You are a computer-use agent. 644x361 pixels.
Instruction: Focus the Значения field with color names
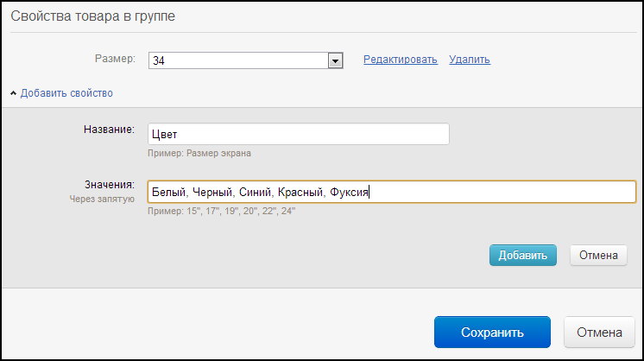click(392, 192)
